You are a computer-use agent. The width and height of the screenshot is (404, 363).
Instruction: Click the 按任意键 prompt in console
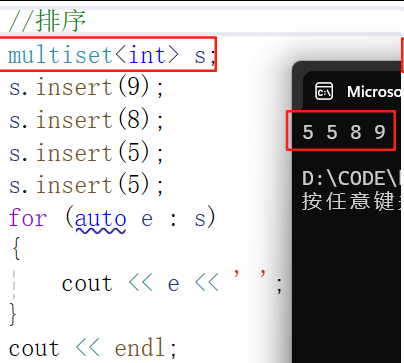click(x=351, y=201)
